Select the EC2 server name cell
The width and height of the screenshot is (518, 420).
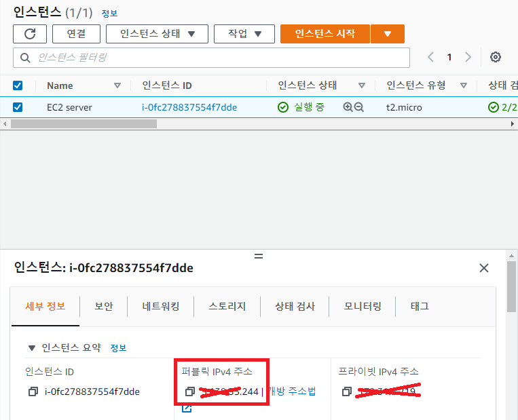pos(69,107)
